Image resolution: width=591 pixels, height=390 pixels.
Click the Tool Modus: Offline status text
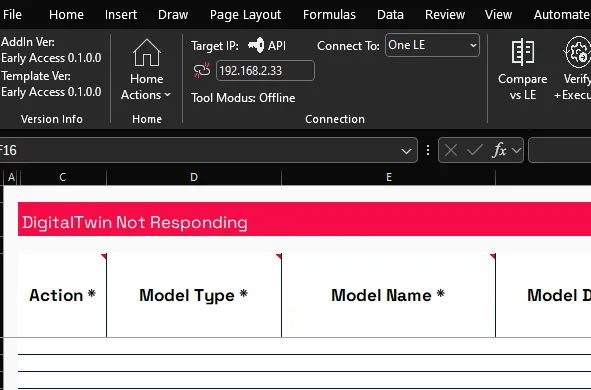(243, 98)
